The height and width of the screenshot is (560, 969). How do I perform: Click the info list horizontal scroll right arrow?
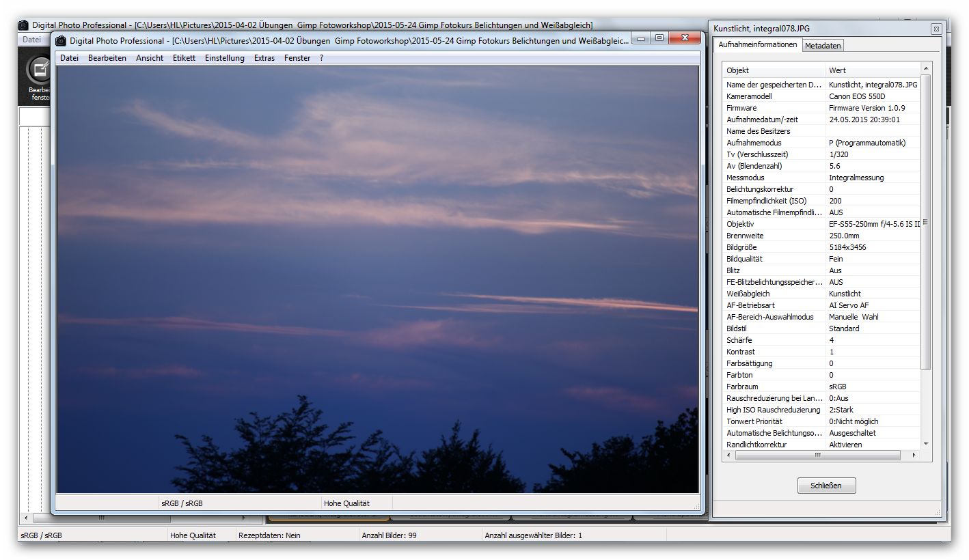click(915, 455)
